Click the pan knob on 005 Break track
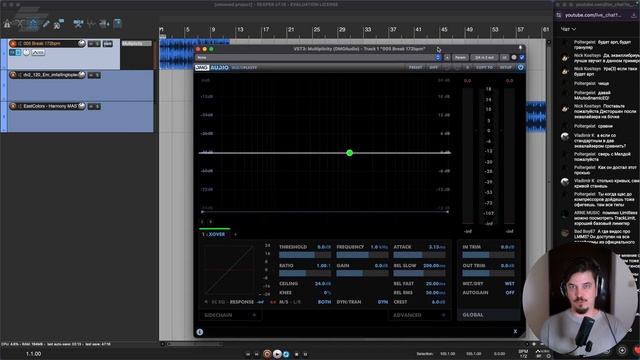 [27, 53]
